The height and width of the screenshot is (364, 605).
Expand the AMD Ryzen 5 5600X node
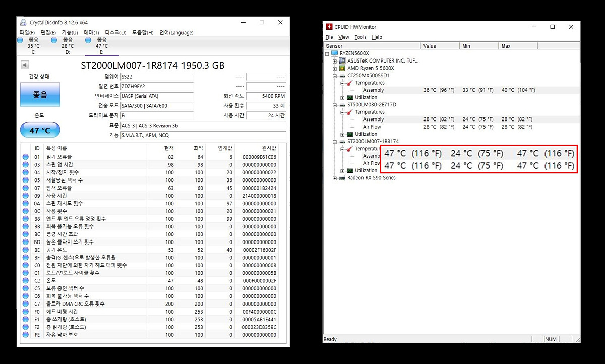[335, 68]
